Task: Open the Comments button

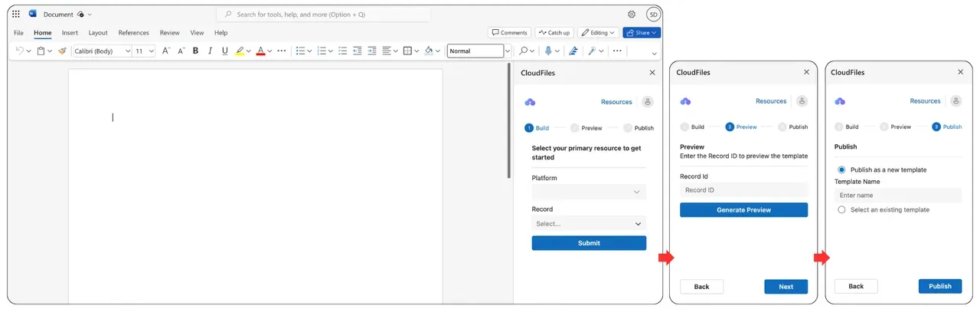Action: click(x=510, y=33)
